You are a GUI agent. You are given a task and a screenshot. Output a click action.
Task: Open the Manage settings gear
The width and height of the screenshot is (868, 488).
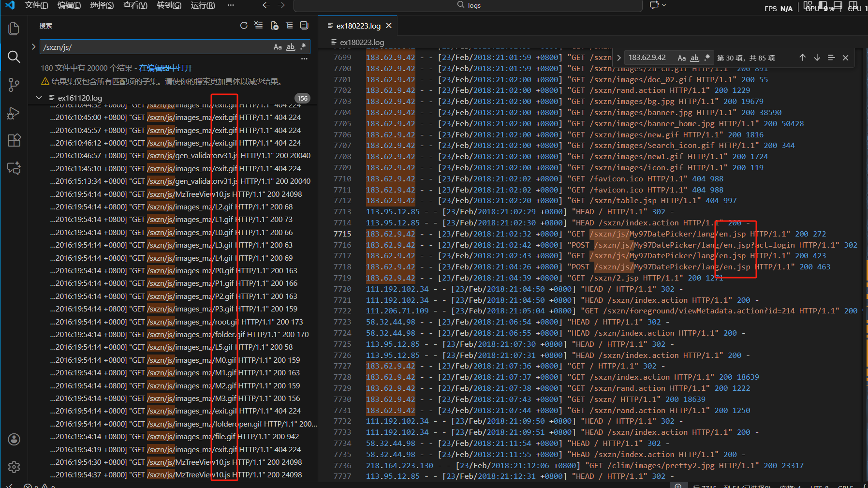click(x=14, y=467)
